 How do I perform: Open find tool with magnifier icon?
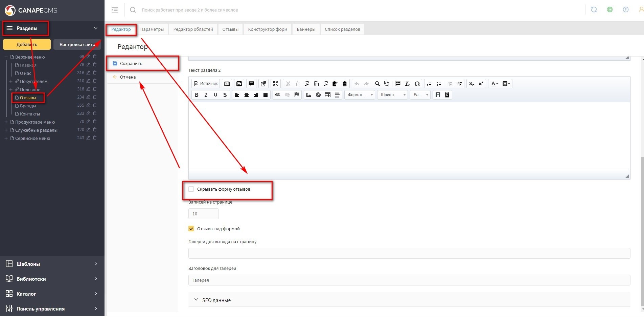[x=377, y=84]
